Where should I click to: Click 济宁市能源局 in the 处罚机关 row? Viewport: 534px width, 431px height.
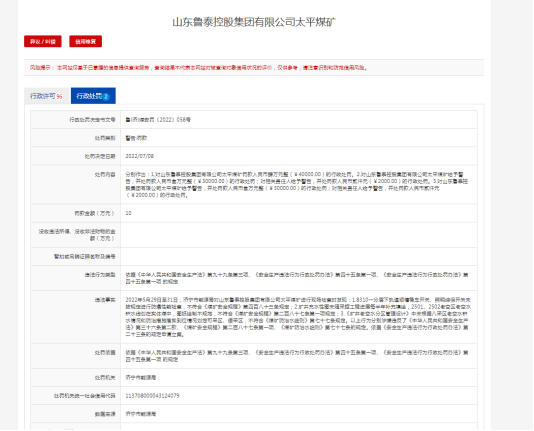(x=141, y=378)
